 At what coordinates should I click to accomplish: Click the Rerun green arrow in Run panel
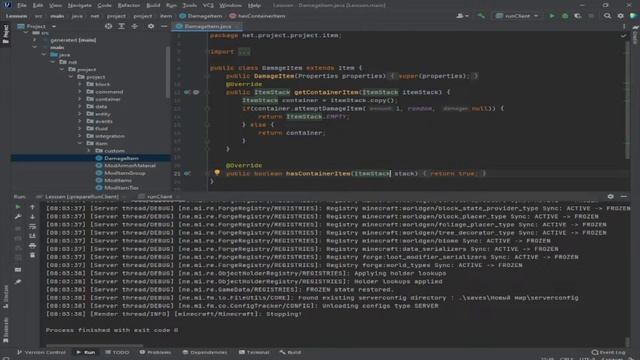pyautogui.click(x=18, y=207)
